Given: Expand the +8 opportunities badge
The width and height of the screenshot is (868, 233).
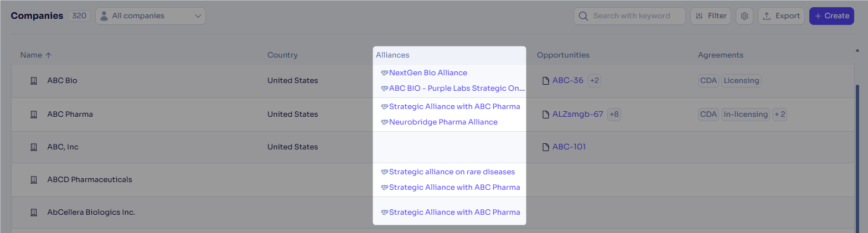Looking at the screenshot, I should [x=614, y=115].
